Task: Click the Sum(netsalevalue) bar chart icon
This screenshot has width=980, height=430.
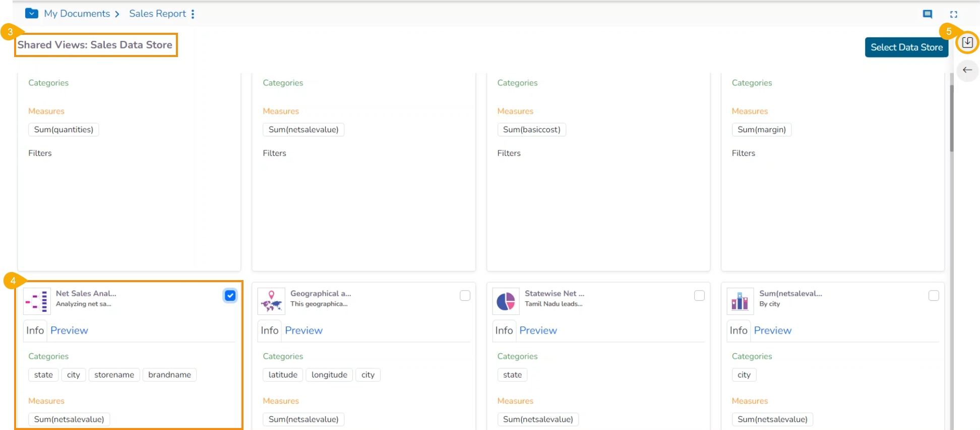Action: pos(740,301)
